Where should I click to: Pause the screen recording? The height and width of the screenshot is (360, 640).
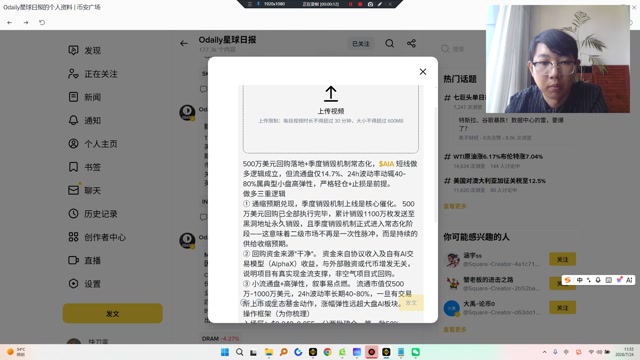point(350,4)
